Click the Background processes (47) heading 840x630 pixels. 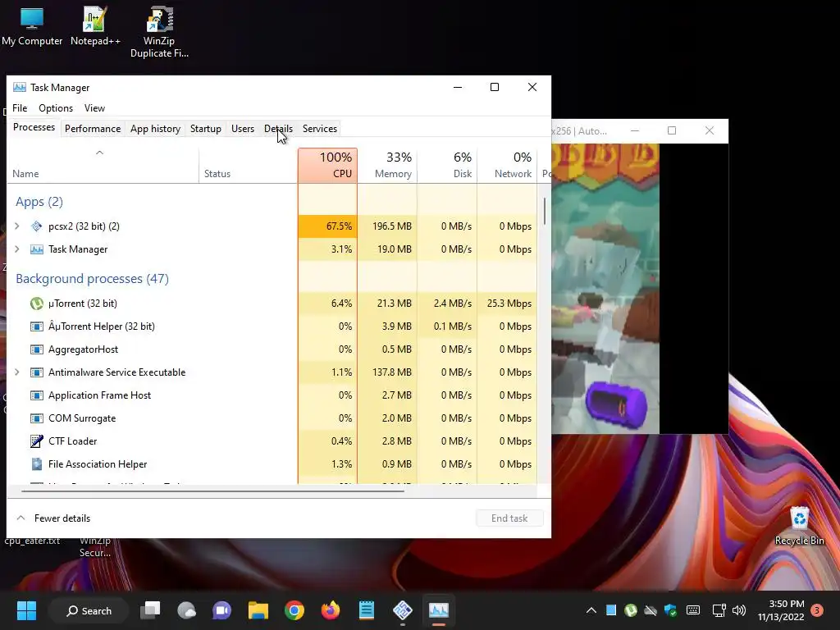92,279
